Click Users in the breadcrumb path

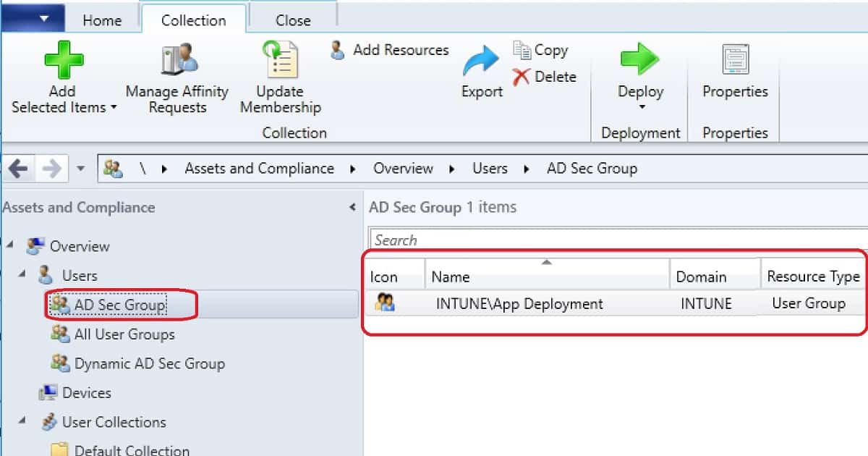[x=490, y=168]
